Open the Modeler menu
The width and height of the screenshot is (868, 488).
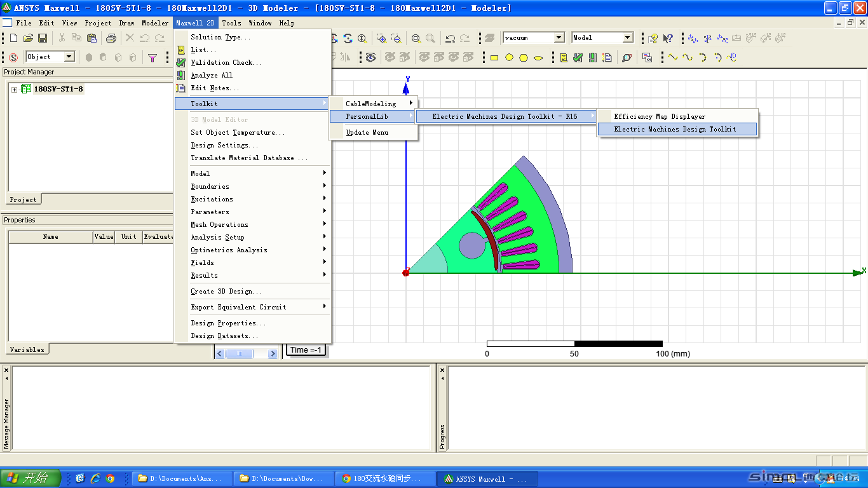(155, 23)
